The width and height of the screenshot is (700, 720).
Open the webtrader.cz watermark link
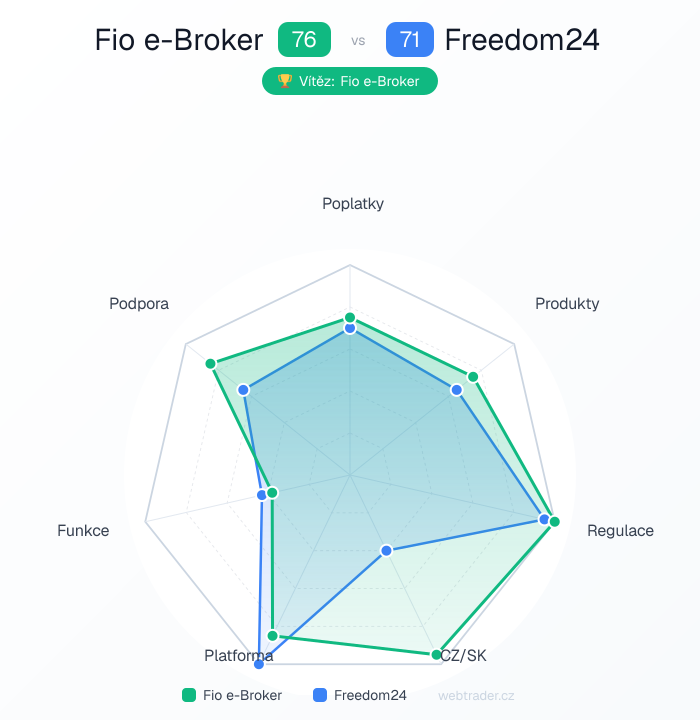pyautogui.click(x=476, y=695)
